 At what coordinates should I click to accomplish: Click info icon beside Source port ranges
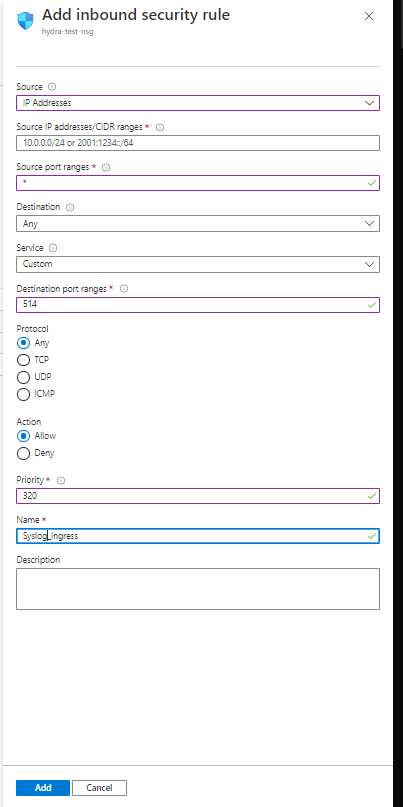click(x=106, y=167)
